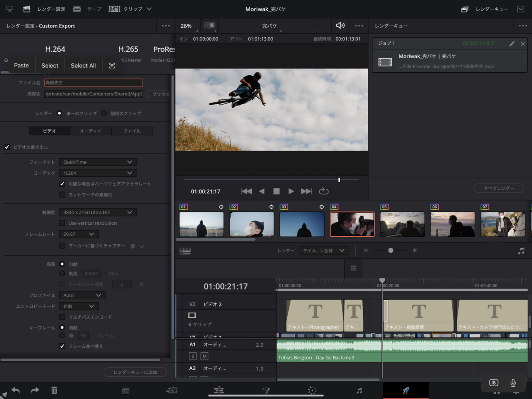Open Resolution dropdown 3840 x 2160 Ultra HD
The image size is (532, 399).
pos(98,212)
